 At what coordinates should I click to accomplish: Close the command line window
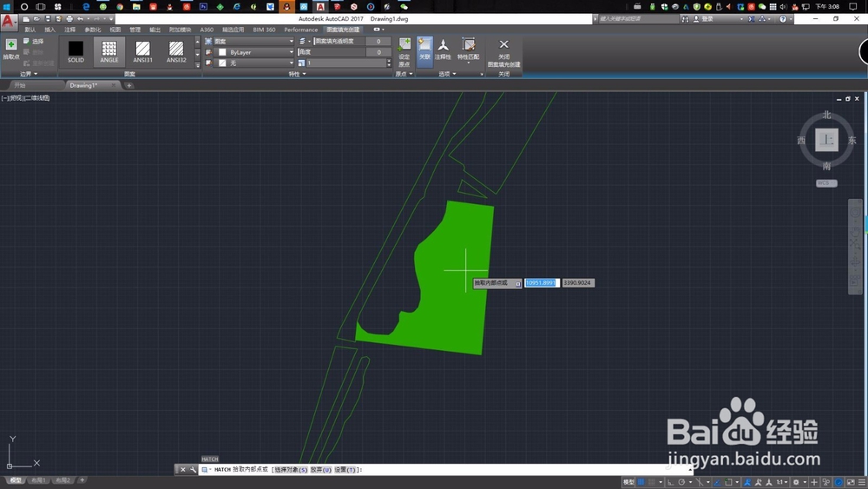182,470
